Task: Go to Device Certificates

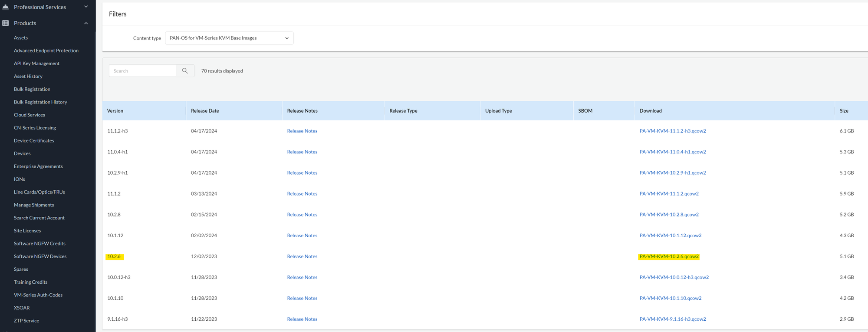Action: (x=34, y=141)
